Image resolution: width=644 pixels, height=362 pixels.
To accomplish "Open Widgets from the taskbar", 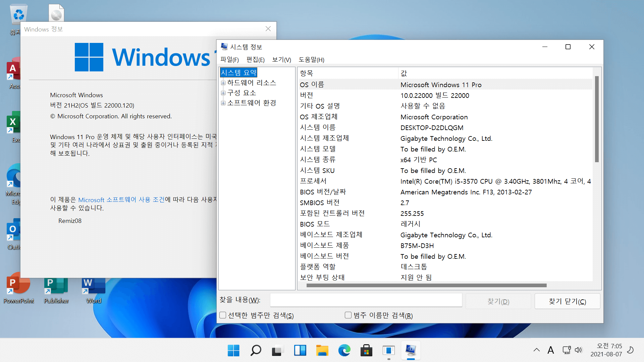I will coord(300,351).
